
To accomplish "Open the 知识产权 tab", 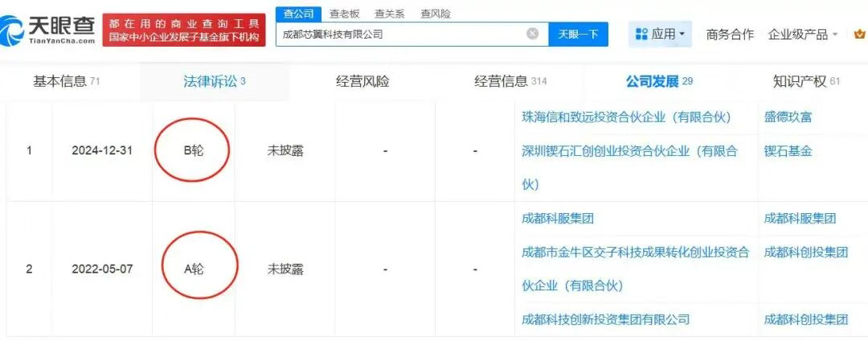I will tap(806, 82).
